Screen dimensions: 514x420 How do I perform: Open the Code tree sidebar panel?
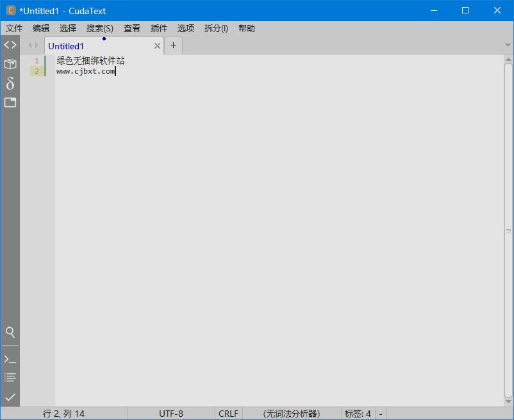[x=10, y=45]
